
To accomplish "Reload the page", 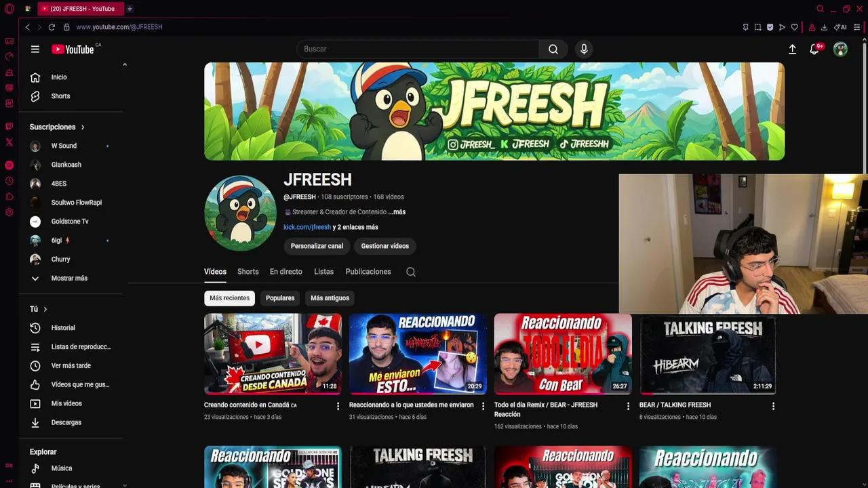I will (52, 27).
